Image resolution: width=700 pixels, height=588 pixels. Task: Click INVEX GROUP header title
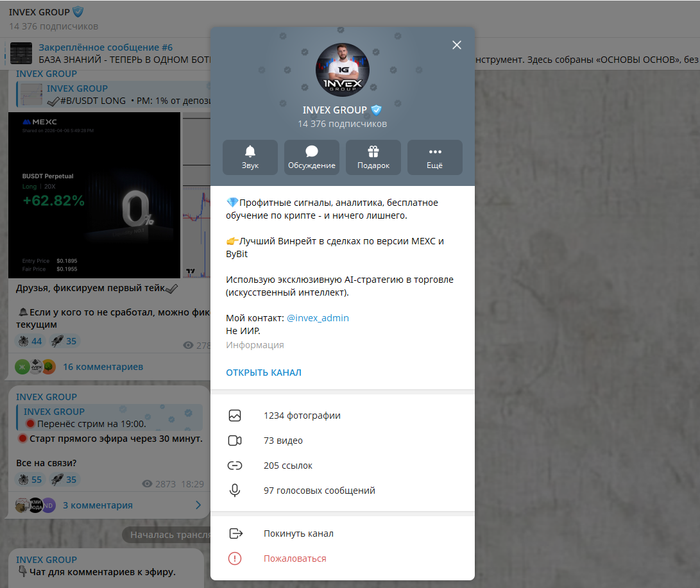coord(39,12)
